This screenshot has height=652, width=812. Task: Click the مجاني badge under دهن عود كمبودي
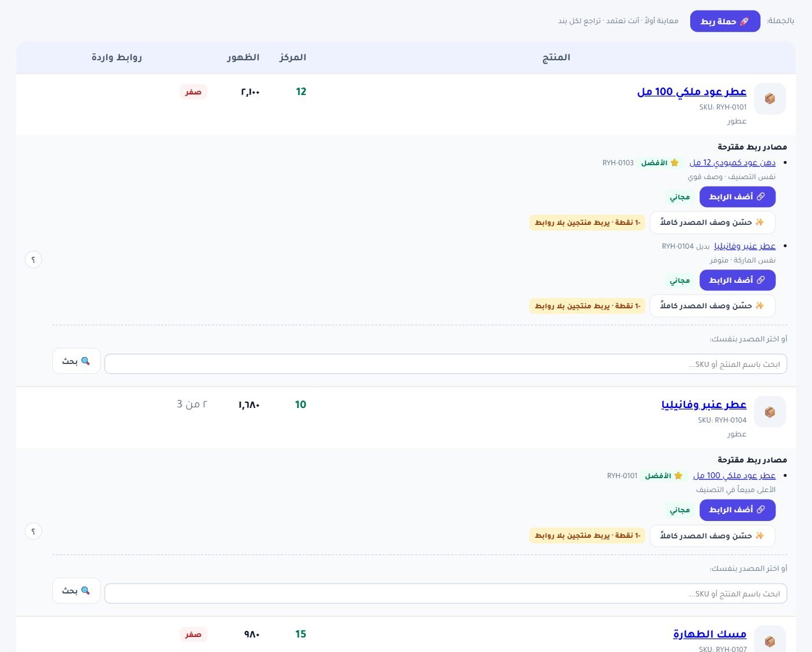coord(680,197)
